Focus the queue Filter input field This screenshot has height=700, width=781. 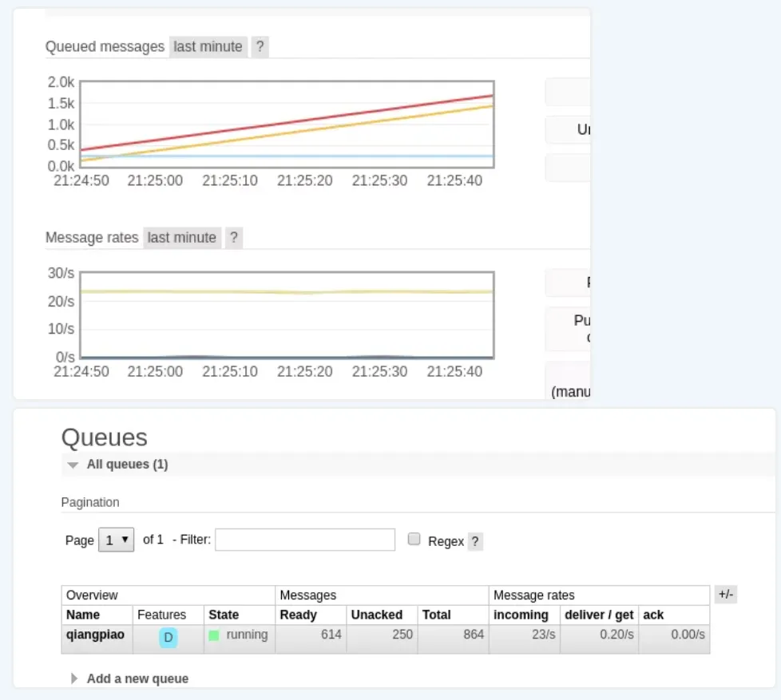[x=305, y=540]
